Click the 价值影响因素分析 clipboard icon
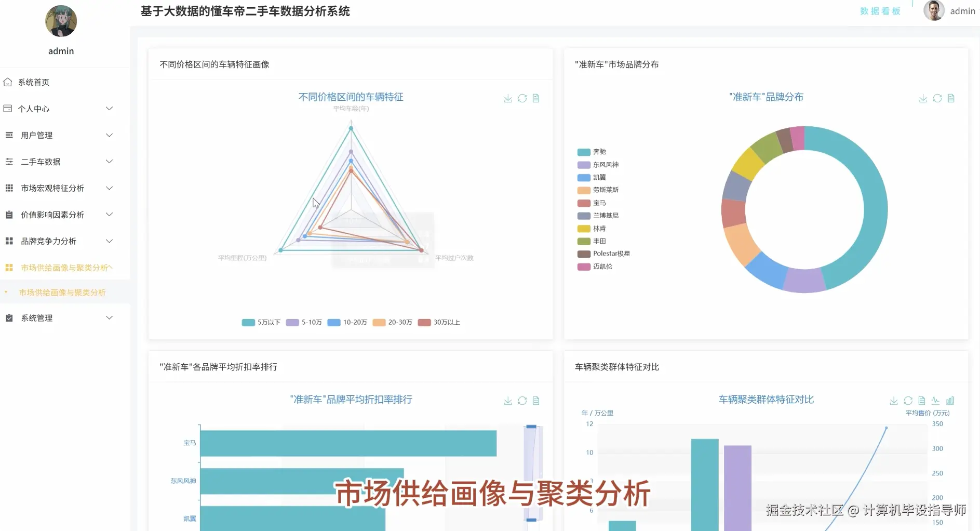 tap(9, 215)
